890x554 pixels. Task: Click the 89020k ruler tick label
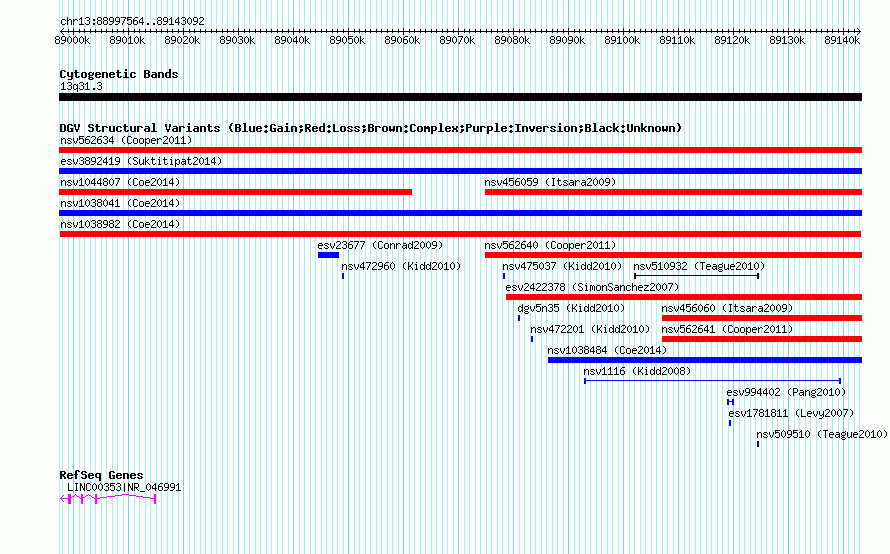click(182, 40)
